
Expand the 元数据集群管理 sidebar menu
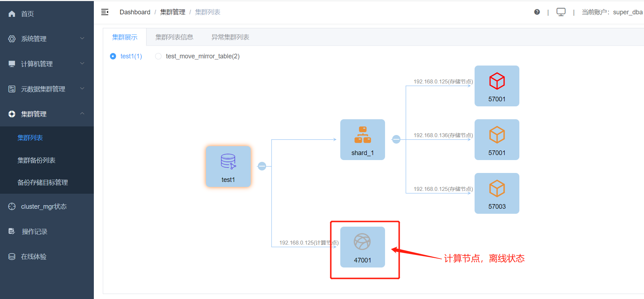[47, 89]
